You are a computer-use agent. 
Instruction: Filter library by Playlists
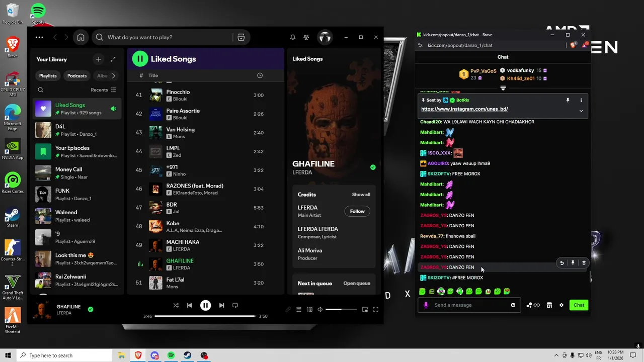click(x=48, y=76)
